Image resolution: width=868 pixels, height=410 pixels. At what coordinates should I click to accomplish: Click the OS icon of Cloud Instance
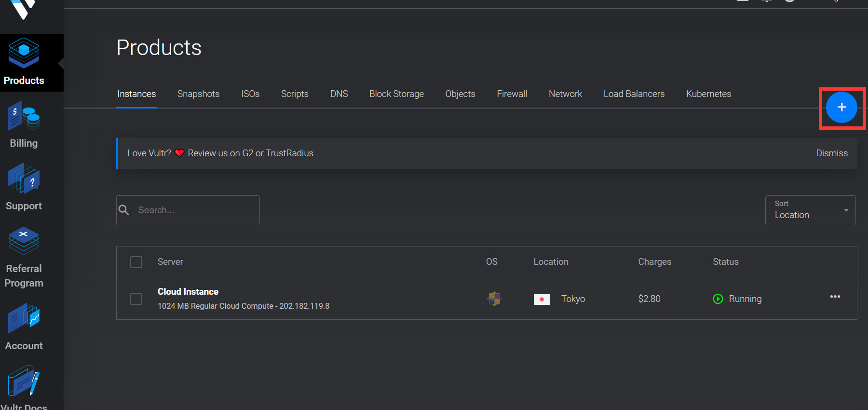point(494,299)
